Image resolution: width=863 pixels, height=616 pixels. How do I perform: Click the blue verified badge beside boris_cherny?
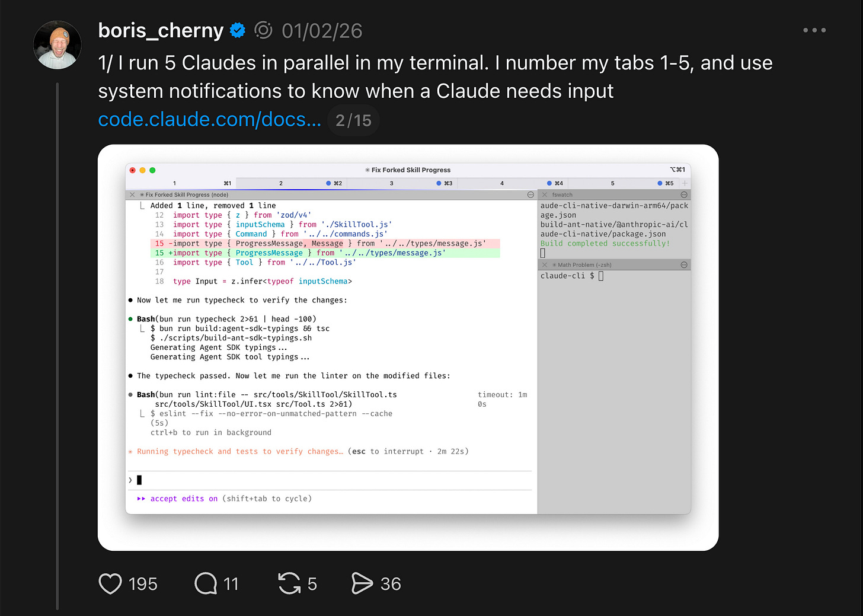(238, 30)
